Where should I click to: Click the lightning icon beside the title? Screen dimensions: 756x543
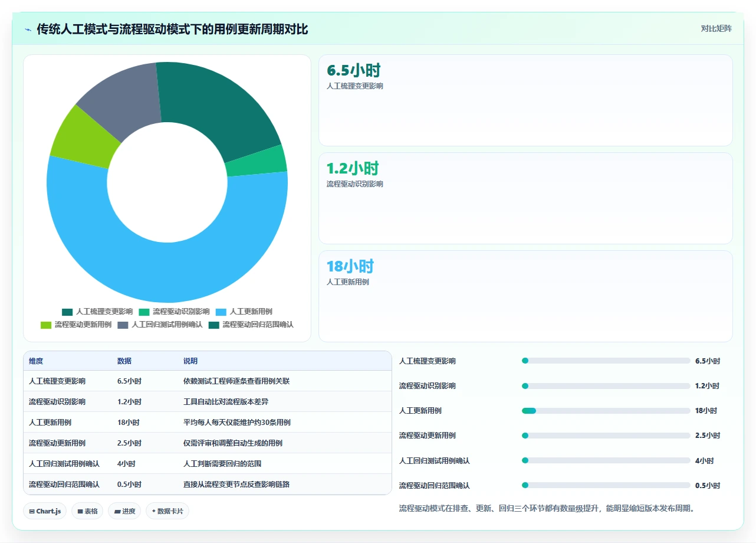pyautogui.click(x=28, y=29)
